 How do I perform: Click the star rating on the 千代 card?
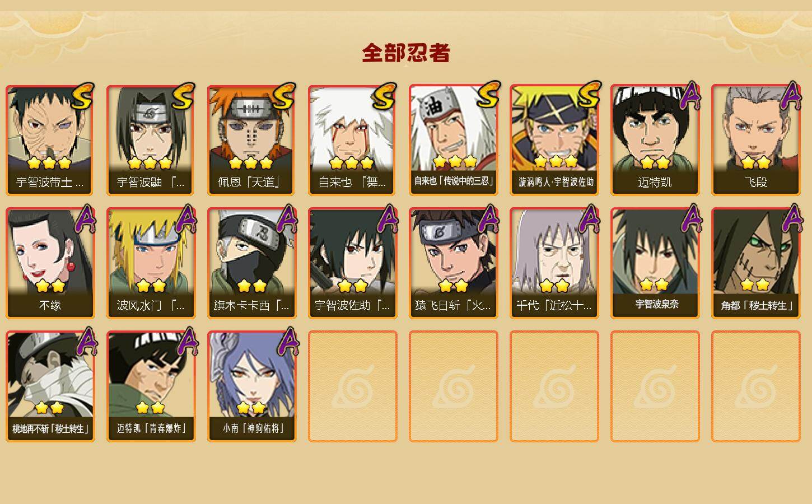tap(554, 286)
